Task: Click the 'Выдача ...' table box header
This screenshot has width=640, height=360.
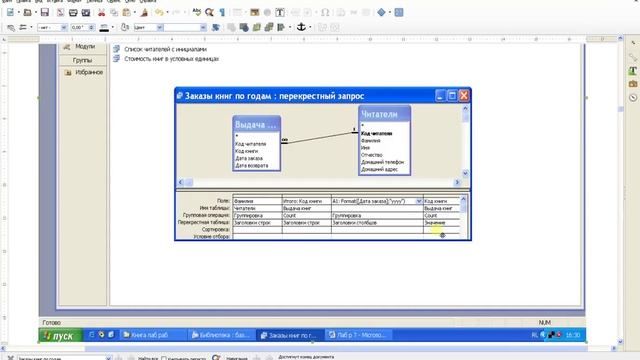Action: point(256,124)
